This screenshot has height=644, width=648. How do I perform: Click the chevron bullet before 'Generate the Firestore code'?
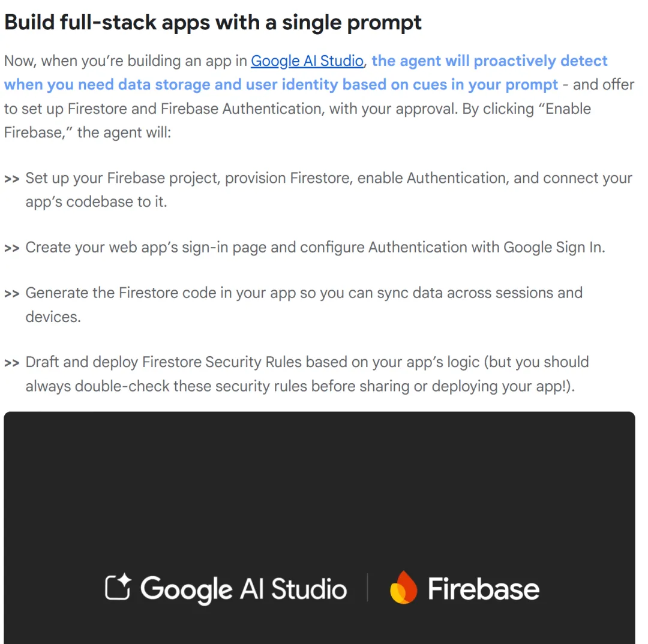pyautogui.click(x=11, y=293)
